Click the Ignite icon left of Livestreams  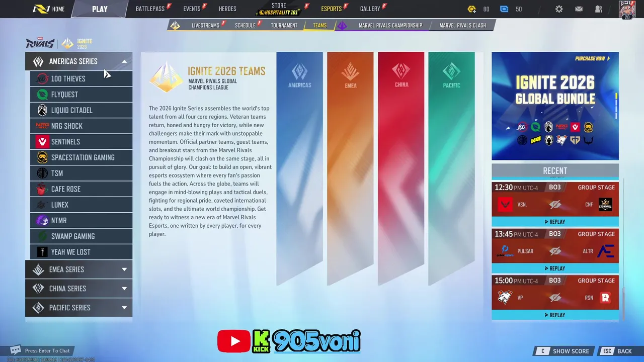click(175, 25)
